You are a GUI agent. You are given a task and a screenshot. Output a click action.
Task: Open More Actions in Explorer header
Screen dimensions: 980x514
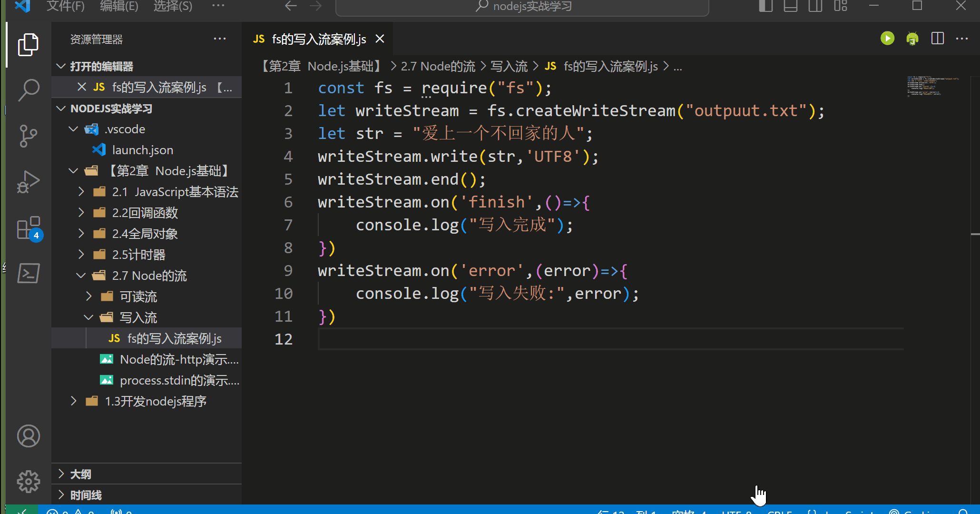tap(219, 39)
